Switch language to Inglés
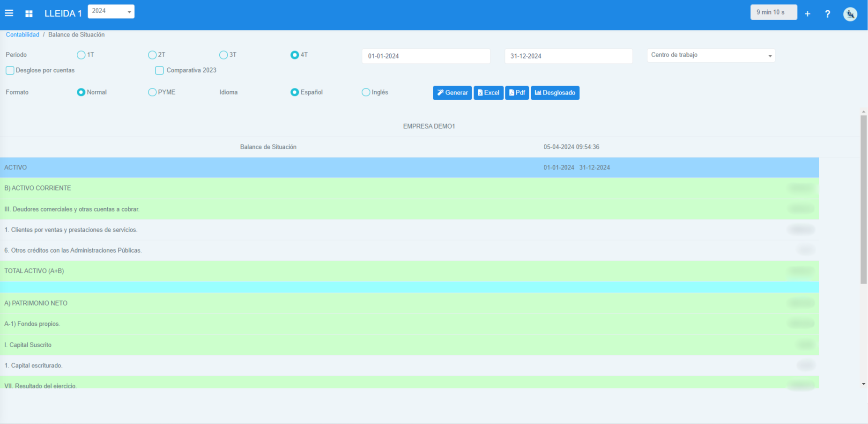The width and height of the screenshot is (868, 424). pyautogui.click(x=366, y=92)
